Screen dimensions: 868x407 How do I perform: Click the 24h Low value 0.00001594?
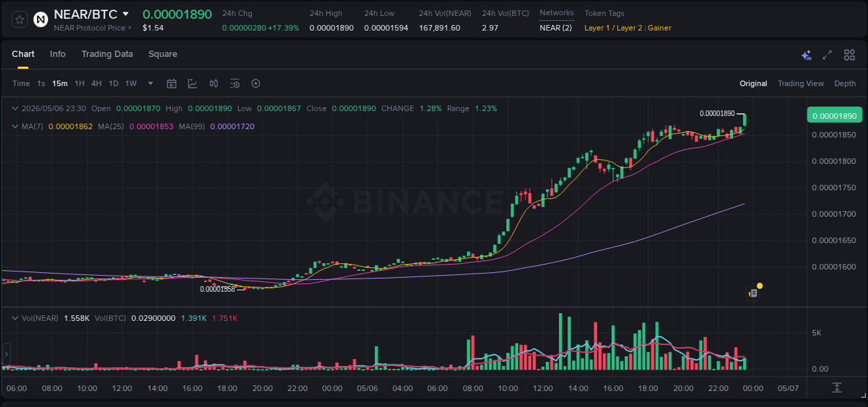(386, 28)
